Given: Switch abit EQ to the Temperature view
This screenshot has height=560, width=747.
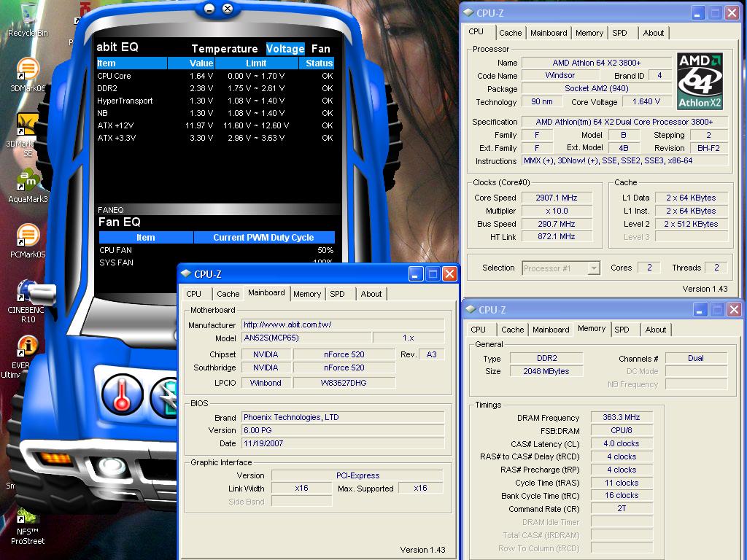Looking at the screenshot, I should [x=225, y=49].
